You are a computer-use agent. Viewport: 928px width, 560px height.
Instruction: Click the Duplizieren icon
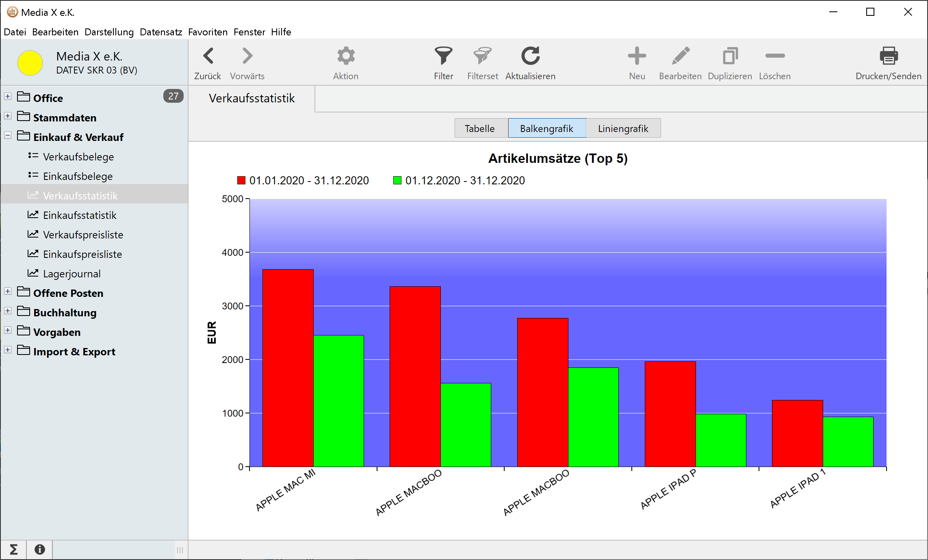(x=730, y=56)
